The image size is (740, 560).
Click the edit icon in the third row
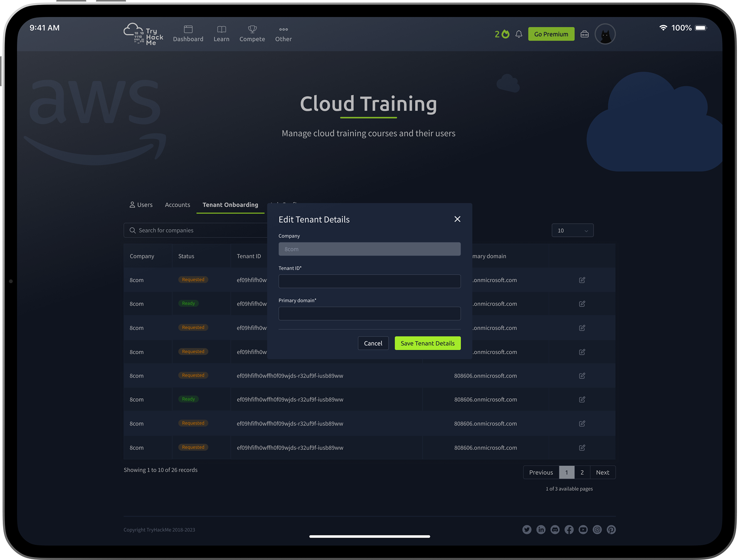click(x=582, y=328)
